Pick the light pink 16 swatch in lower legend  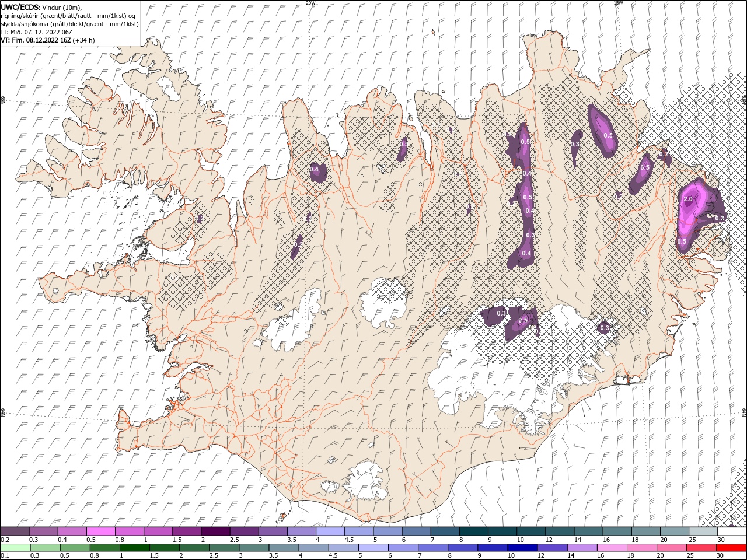coord(611,548)
